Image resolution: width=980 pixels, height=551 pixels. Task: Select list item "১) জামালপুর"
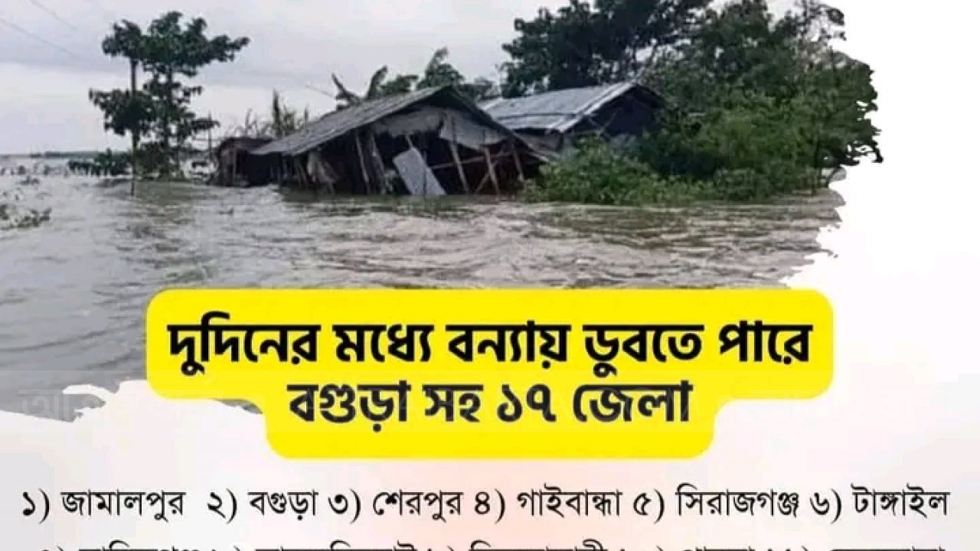[x=103, y=505]
